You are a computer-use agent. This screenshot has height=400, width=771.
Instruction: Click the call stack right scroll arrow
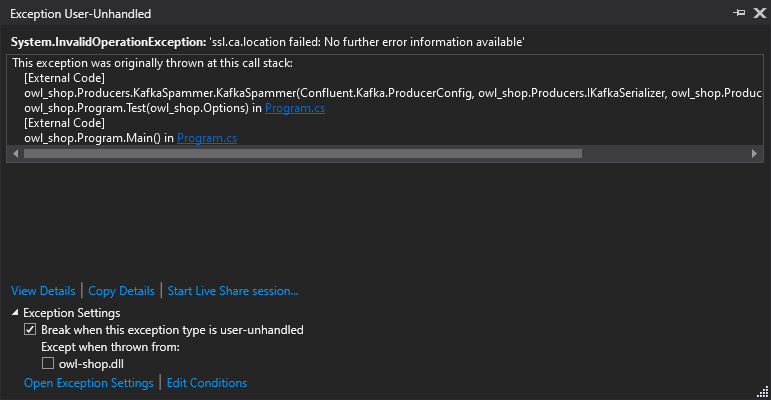[x=754, y=154]
